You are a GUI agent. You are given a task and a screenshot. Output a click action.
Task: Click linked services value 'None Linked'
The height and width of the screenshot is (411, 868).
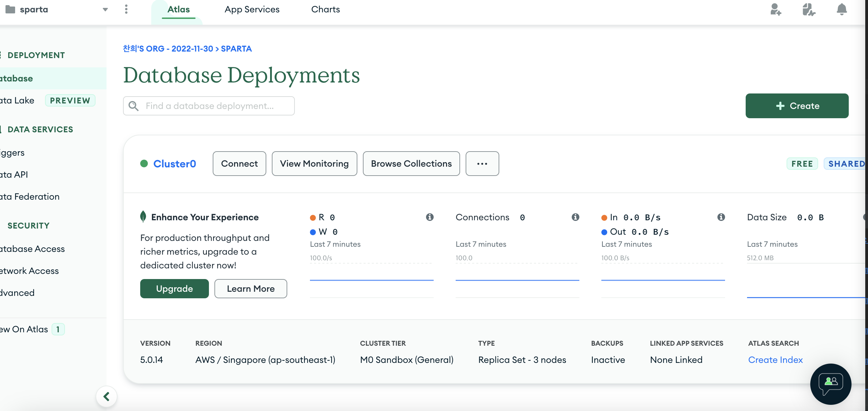676,360
